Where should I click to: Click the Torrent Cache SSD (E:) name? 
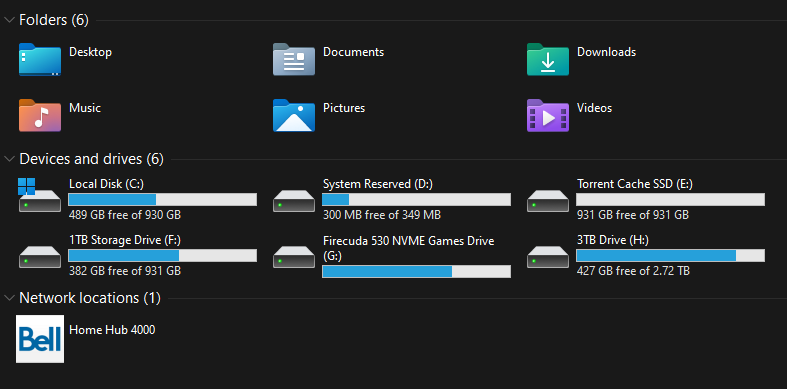[635, 184]
